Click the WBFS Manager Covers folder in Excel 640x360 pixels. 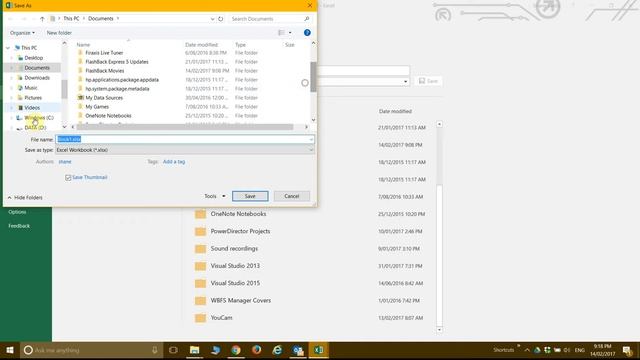(240, 300)
